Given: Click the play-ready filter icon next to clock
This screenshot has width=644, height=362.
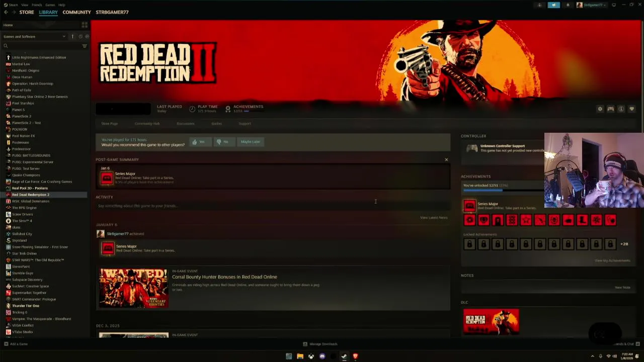Looking at the screenshot, I should [x=87, y=36].
